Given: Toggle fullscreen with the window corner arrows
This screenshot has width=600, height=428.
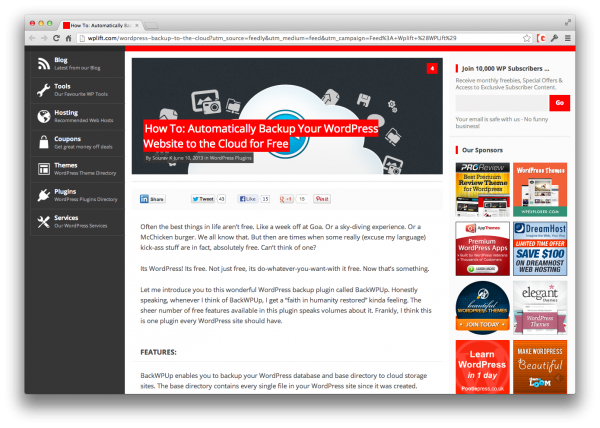Looking at the screenshot, I should (568, 23).
